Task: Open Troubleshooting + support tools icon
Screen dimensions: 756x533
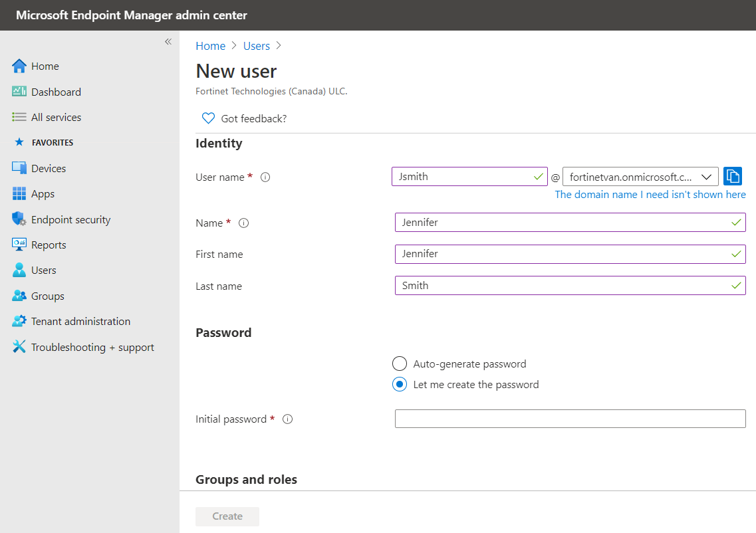Action: pos(19,347)
